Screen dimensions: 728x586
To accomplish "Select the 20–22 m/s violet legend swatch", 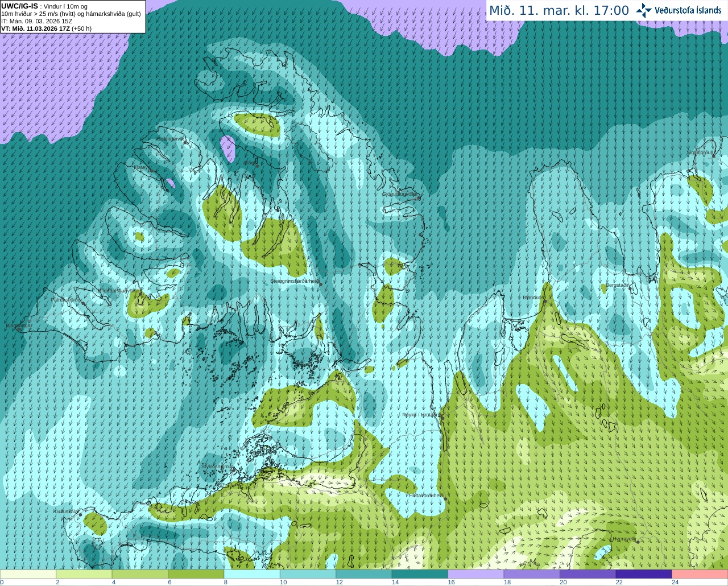I will [588, 574].
